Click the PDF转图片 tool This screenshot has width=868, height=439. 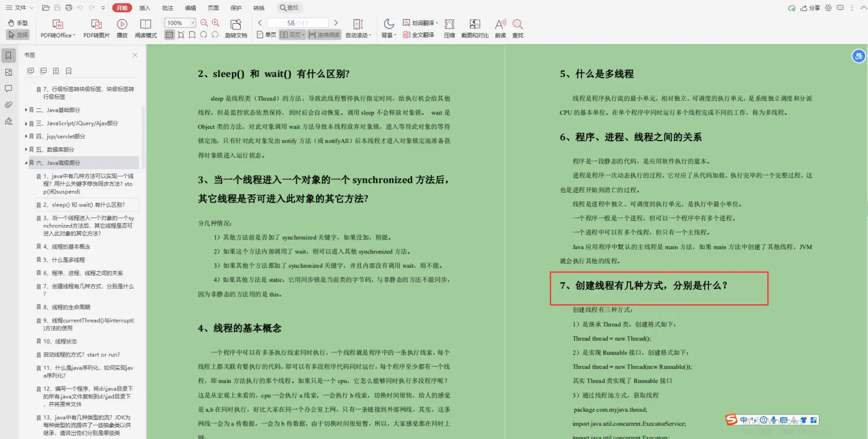click(97, 28)
